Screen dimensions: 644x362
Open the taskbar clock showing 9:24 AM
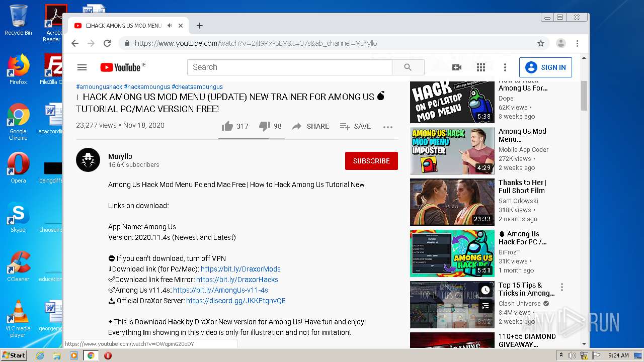tap(618, 355)
